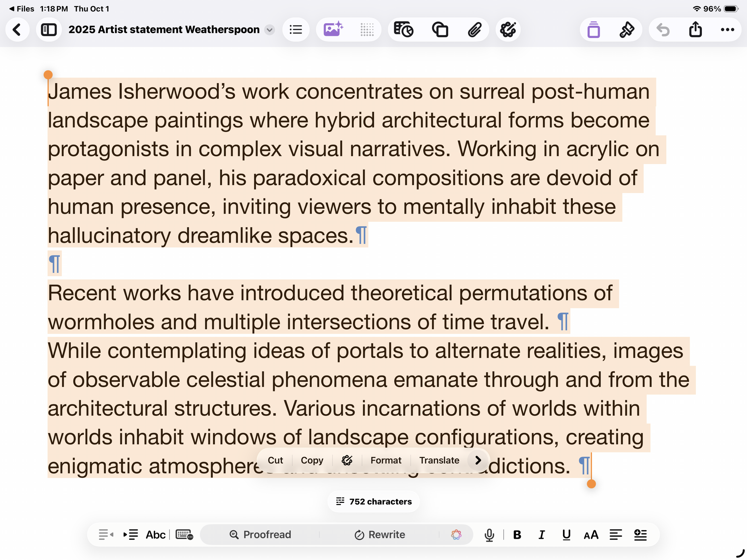
Task: Increase indent with indent icon
Action: [x=131, y=534]
